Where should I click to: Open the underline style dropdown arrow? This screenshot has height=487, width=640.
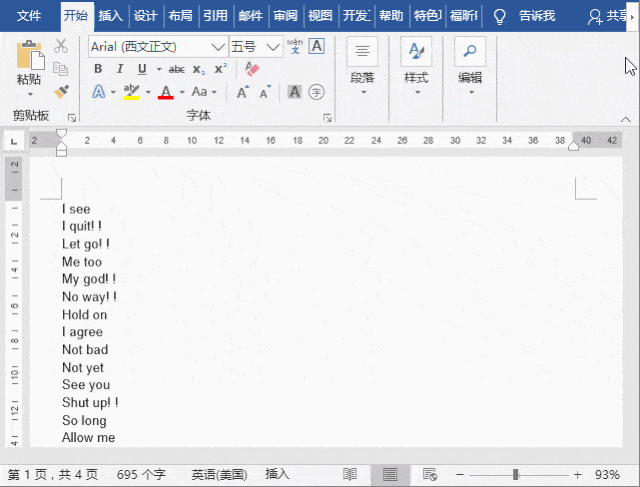pyautogui.click(x=159, y=69)
